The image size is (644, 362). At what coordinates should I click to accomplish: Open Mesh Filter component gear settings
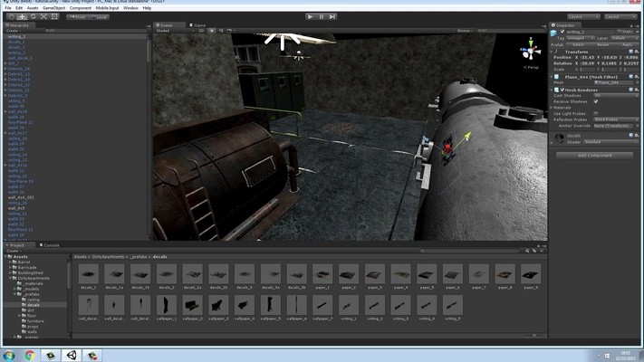[x=637, y=77]
